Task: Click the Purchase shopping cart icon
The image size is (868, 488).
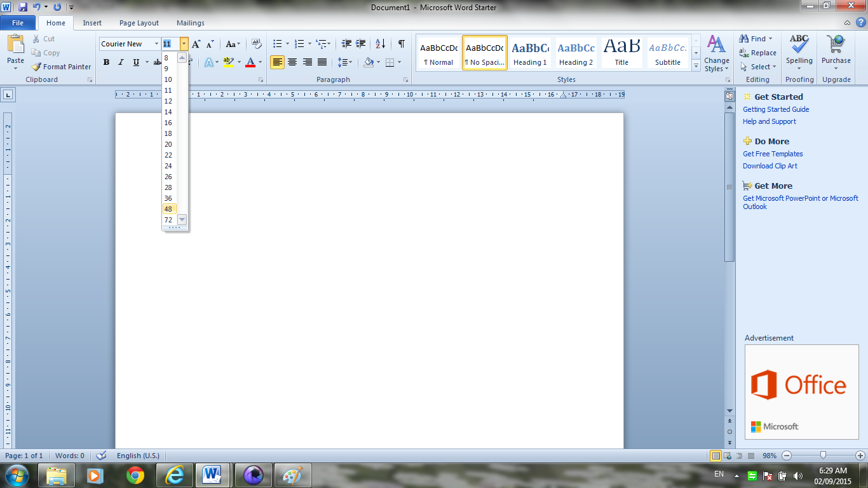Action: (x=836, y=44)
